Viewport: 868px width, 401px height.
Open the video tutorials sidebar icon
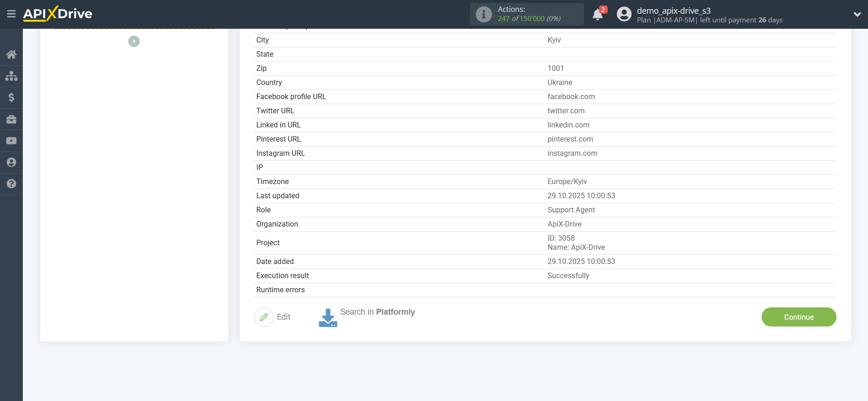point(11,141)
